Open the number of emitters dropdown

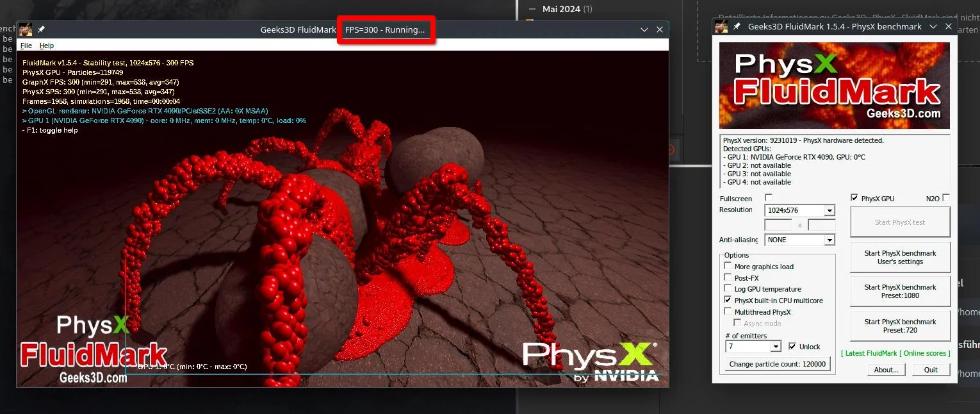click(x=753, y=346)
